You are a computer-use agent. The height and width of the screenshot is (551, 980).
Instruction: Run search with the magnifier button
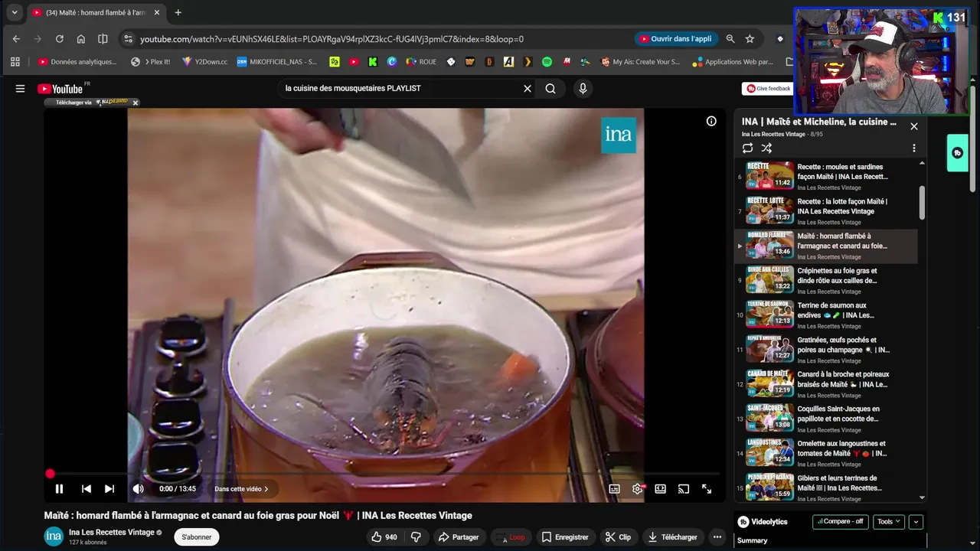(550, 89)
